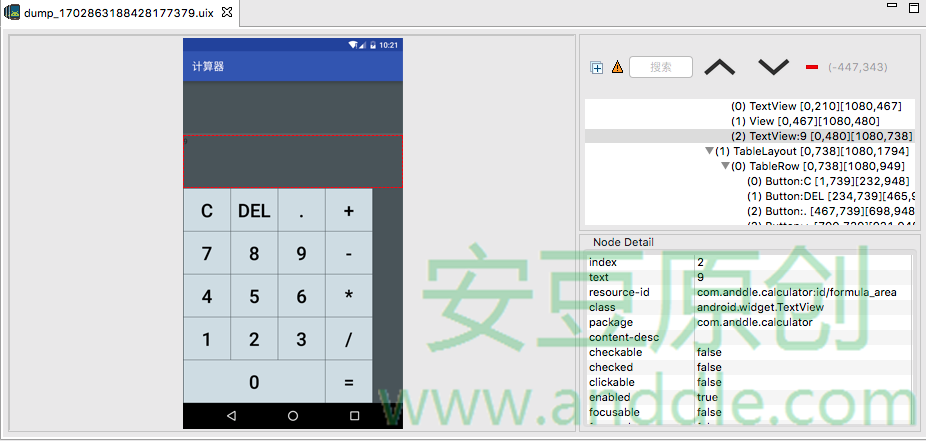Click the plus calculator button
The height and width of the screenshot is (441, 926).
tap(348, 210)
